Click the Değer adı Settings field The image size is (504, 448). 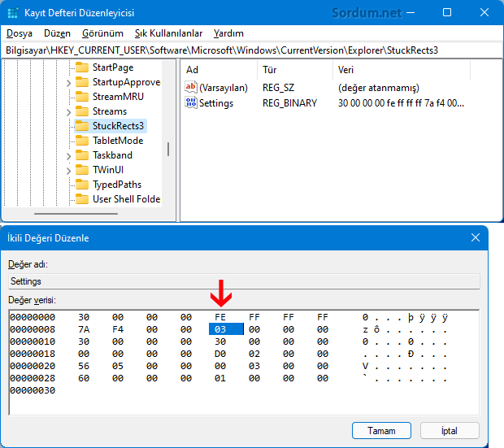tap(244, 281)
